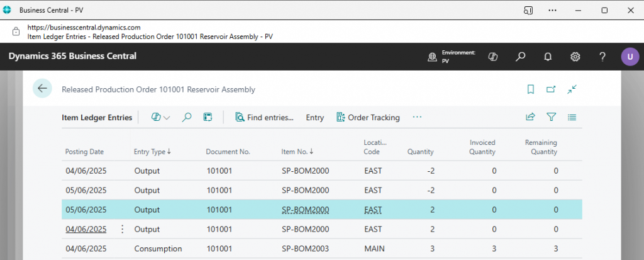The height and width of the screenshot is (260, 644).
Task: Open page in new window icon
Action: pos(551,89)
